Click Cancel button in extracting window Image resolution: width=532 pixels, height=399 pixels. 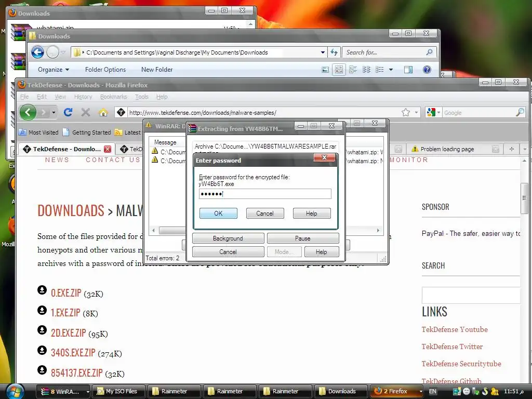click(x=228, y=252)
